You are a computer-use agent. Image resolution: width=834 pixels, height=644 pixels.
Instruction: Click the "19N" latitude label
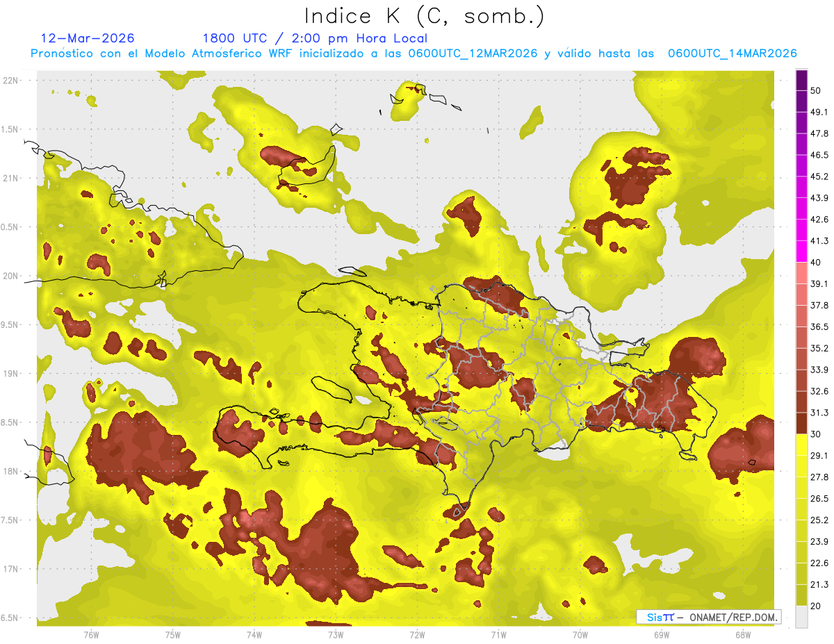(x=11, y=374)
